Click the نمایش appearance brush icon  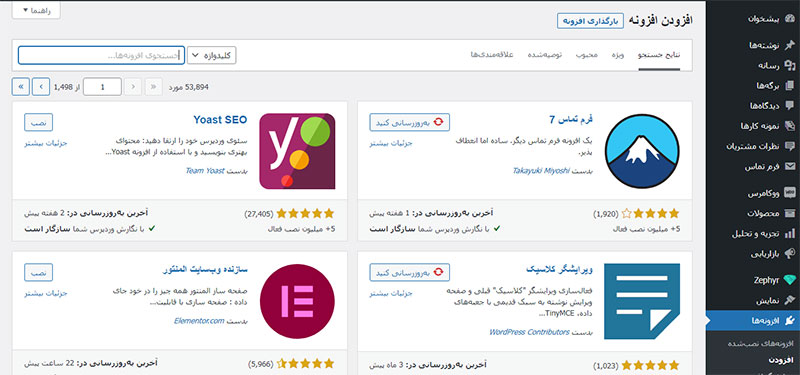coord(790,300)
